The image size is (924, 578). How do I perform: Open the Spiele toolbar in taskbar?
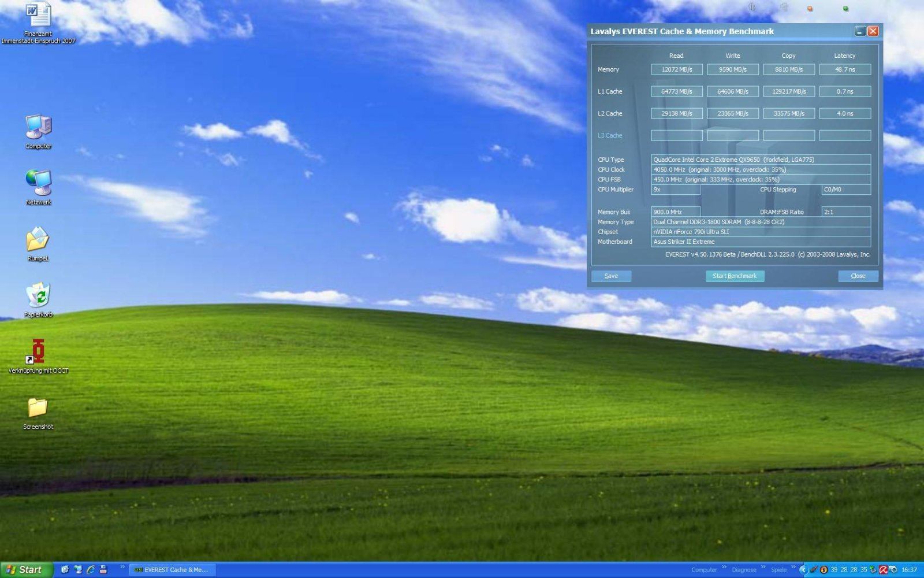pyautogui.click(x=778, y=570)
